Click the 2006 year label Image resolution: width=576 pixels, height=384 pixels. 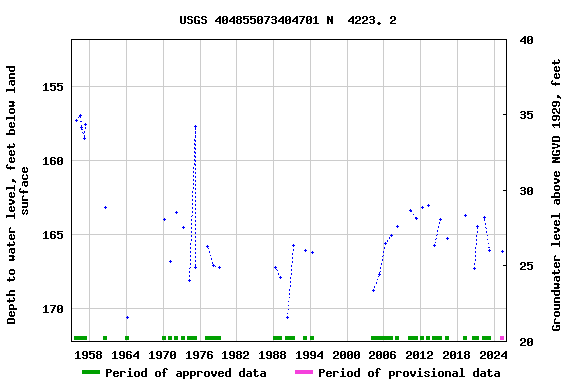[x=382, y=355]
